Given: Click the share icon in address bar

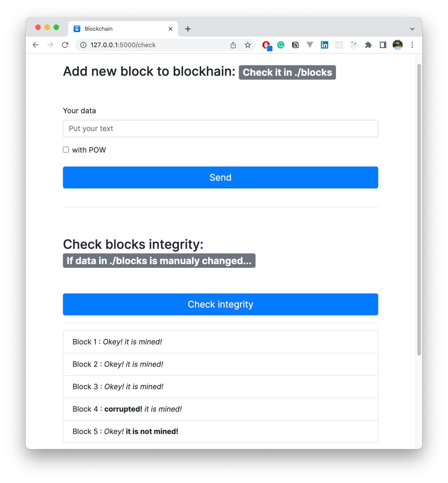Looking at the screenshot, I should click(x=233, y=45).
